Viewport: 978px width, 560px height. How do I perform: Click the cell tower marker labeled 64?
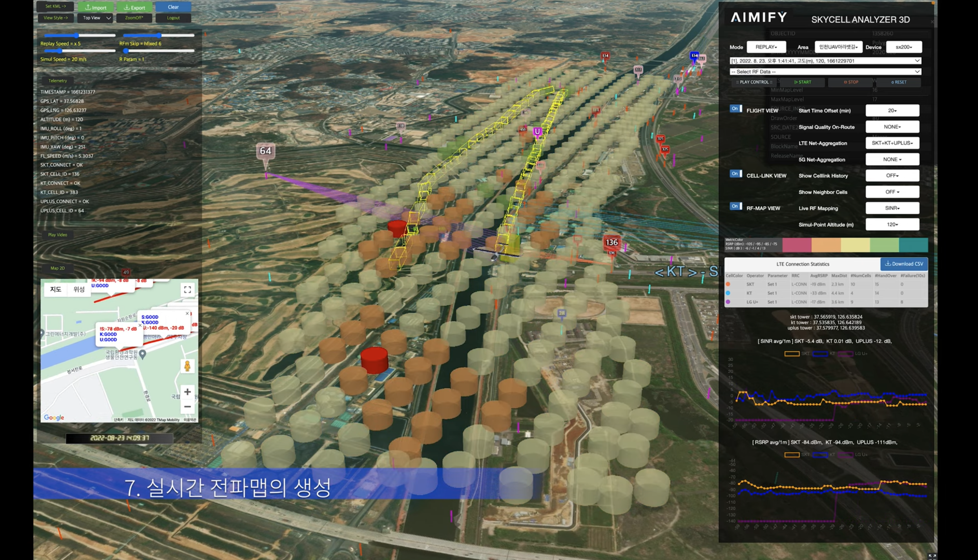[265, 151]
